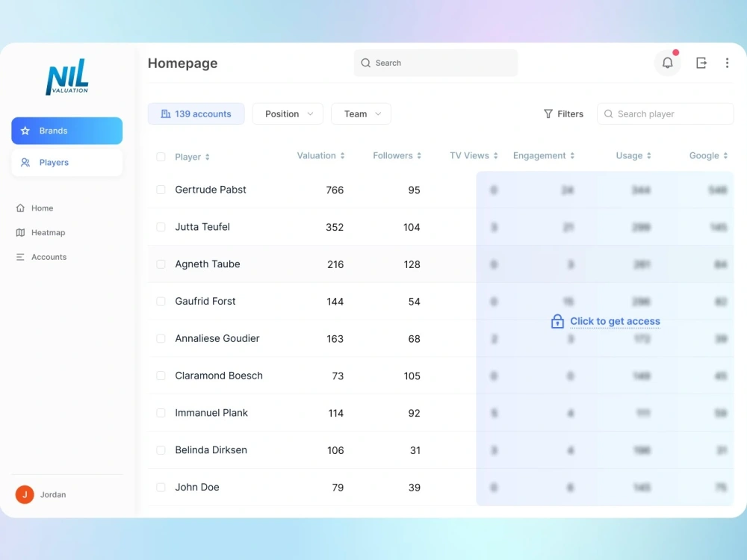Select the name Belinda Dirksen

211,449
